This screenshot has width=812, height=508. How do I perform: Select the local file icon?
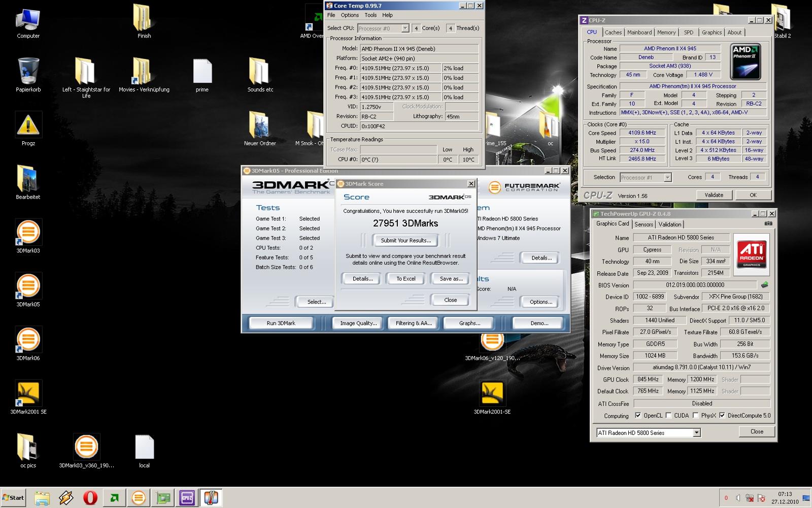[x=144, y=451]
